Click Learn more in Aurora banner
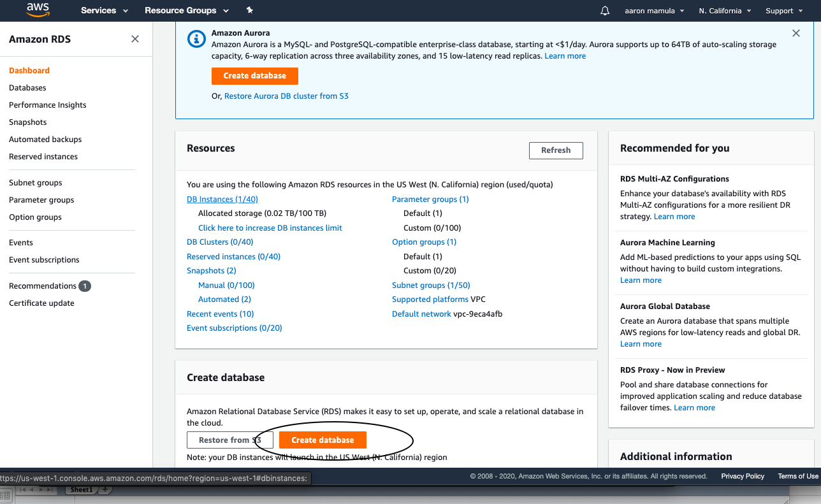This screenshot has width=821, height=504. coord(565,56)
